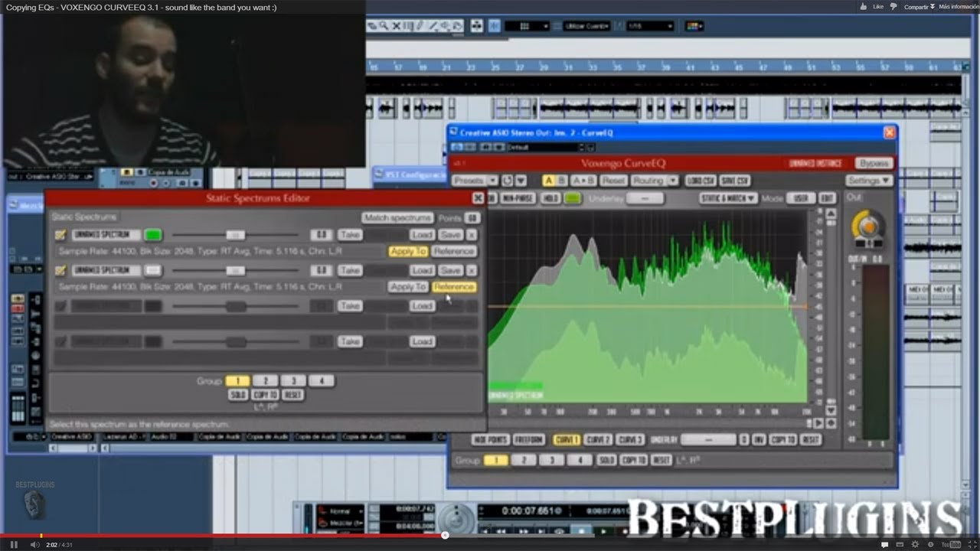The image size is (980, 551).
Task: Open the Compartir share option
Action: [x=916, y=6]
